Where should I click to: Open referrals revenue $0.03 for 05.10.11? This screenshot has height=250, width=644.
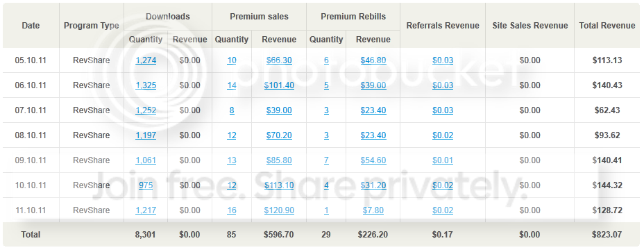coord(443,60)
